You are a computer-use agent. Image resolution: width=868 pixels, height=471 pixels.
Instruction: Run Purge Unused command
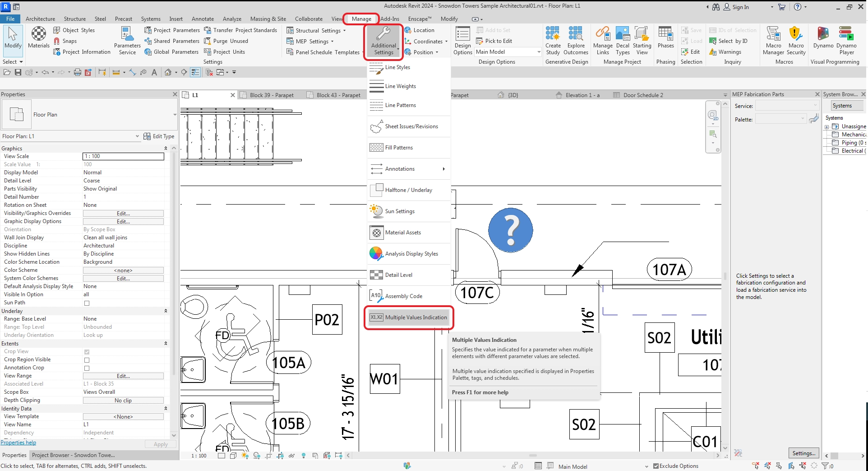[x=226, y=41]
